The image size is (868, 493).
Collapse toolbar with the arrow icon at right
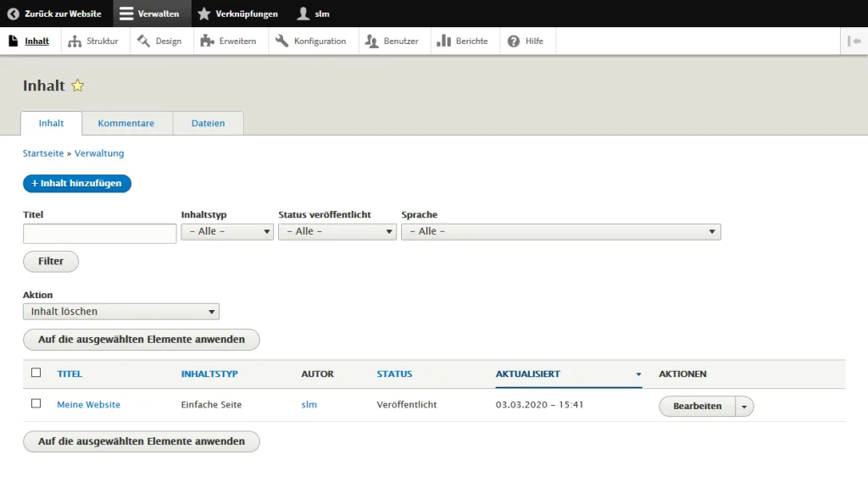pyautogui.click(x=854, y=41)
